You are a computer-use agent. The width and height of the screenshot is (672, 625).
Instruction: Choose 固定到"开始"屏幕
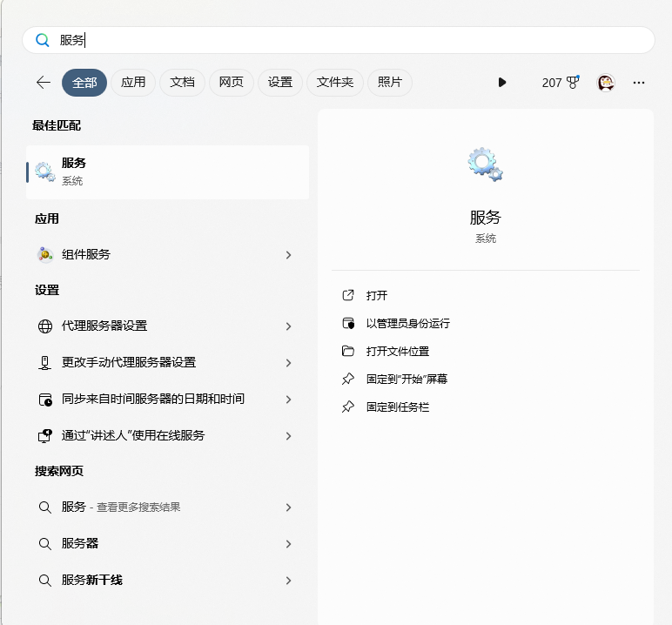(407, 379)
